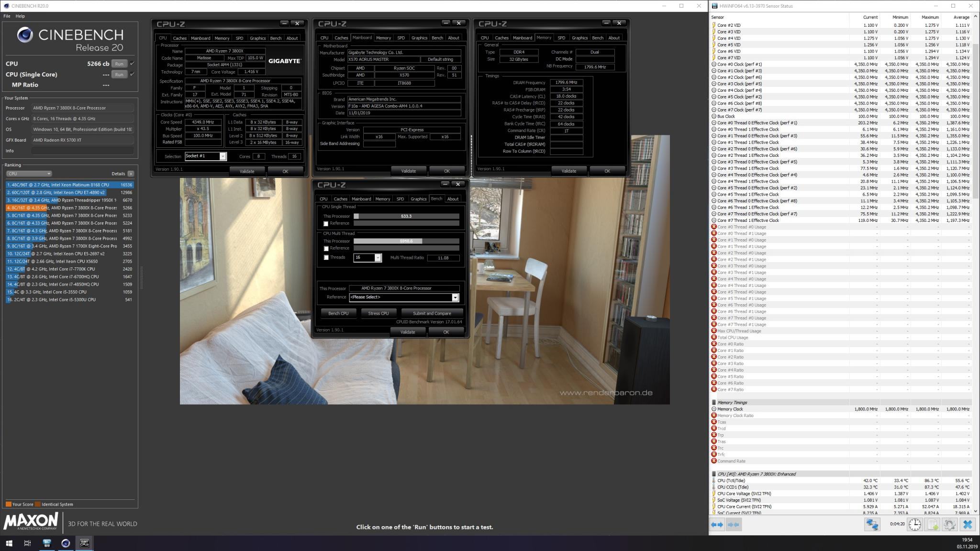
Task: Select About tab in Bench CPU-Z window
Action: pyautogui.click(x=453, y=199)
